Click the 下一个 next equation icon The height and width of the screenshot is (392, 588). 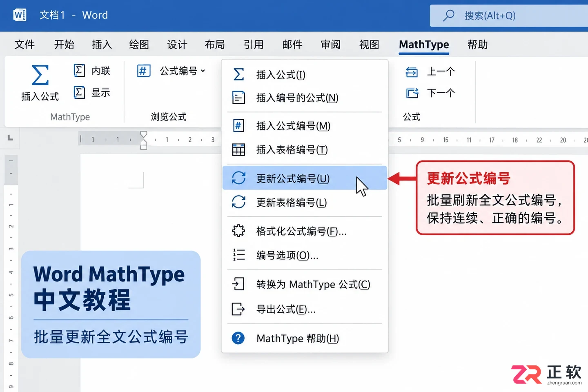pyautogui.click(x=412, y=93)
